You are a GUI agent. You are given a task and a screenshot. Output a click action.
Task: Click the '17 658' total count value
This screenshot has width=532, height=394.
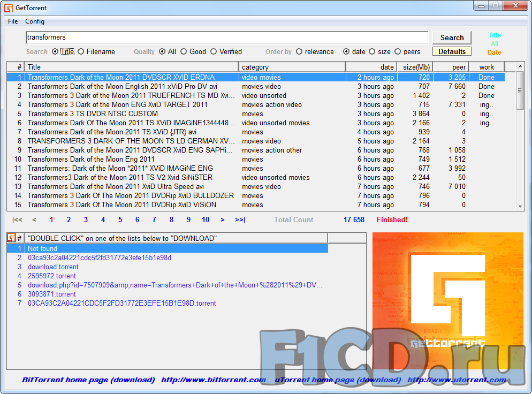point(354,220)
